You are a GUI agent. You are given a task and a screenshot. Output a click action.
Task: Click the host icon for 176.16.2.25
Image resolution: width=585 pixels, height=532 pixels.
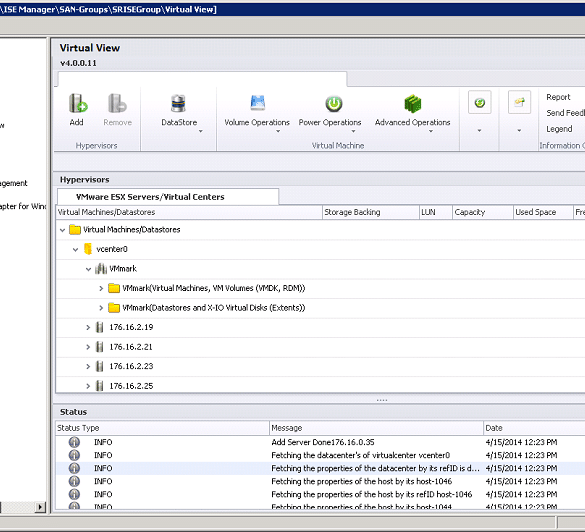click(x=99, y=386)
